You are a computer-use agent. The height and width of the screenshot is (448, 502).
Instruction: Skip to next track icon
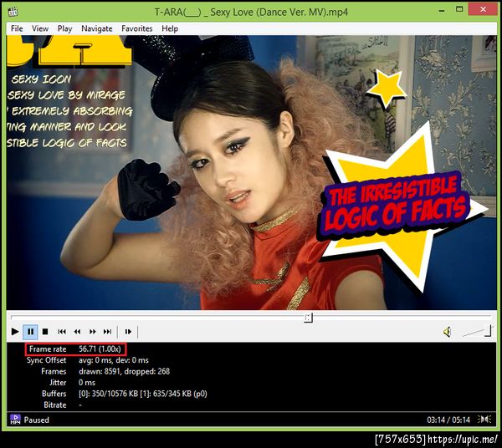tap(108, 332)
